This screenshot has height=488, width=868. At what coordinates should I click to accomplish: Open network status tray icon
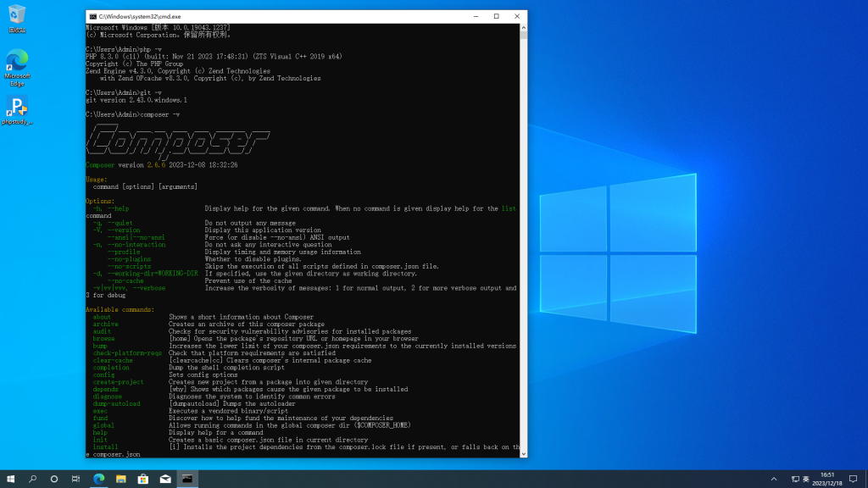[x=795, y=480]
